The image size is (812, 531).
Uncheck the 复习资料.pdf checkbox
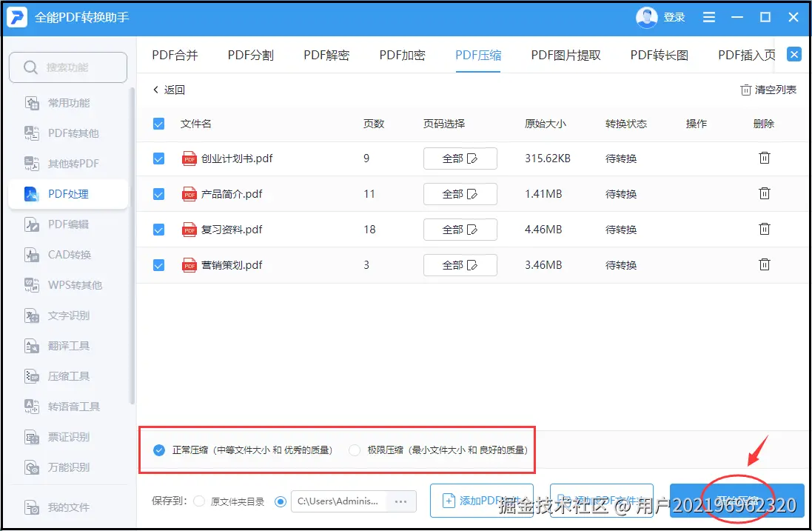click(158, 230)
